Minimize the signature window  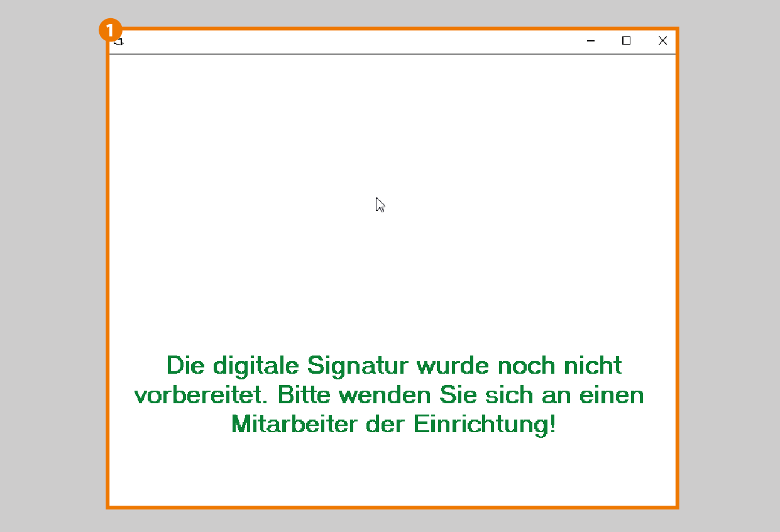point(590,41)
